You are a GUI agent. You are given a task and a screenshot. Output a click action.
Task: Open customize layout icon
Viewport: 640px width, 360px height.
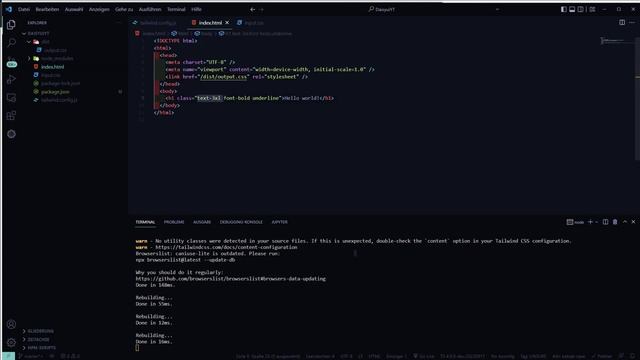point(592,9)
